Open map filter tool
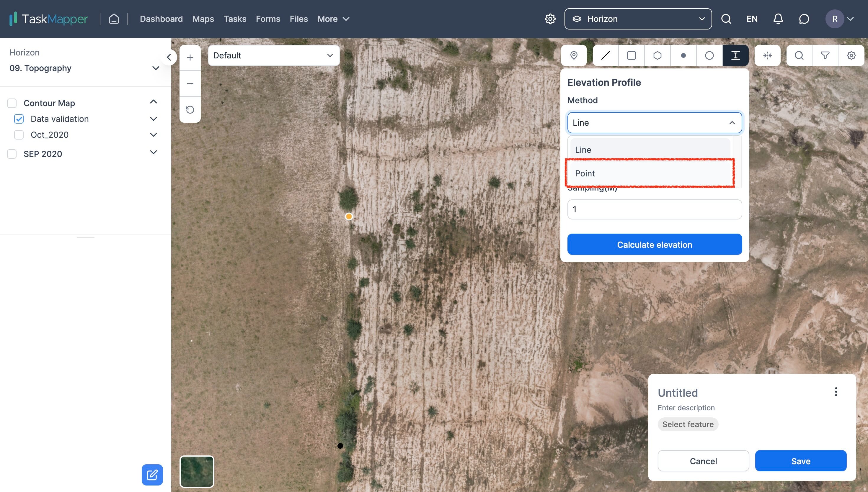Image resolution: width=868 pixels, height=492 pixels. [x=825, y=55]
